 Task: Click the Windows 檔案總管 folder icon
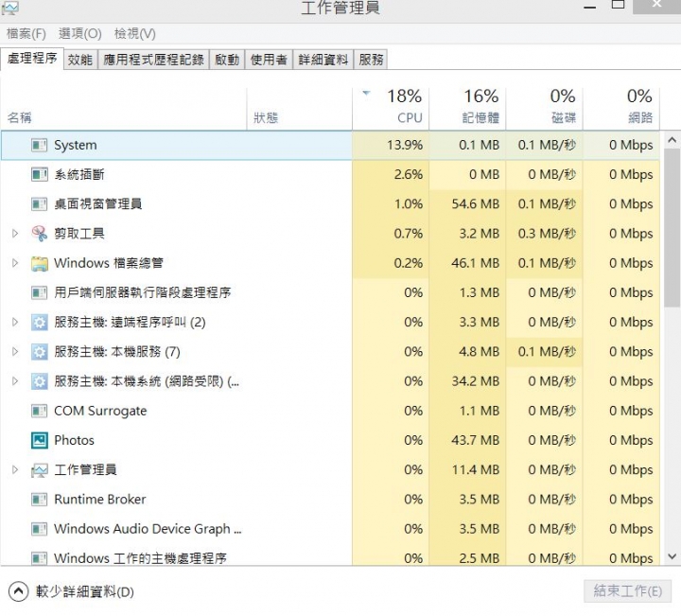click(x=39, y=263)
